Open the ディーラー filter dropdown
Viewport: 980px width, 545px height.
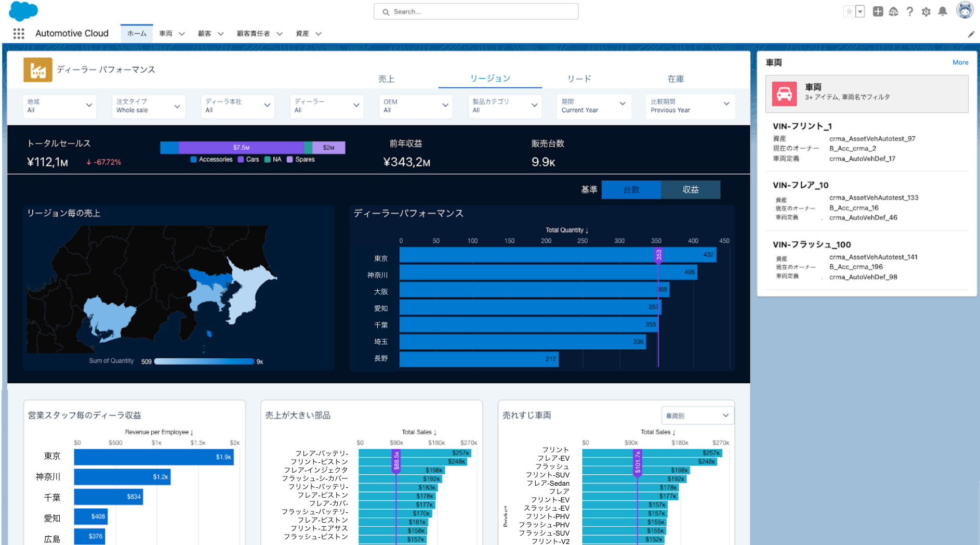327,106
